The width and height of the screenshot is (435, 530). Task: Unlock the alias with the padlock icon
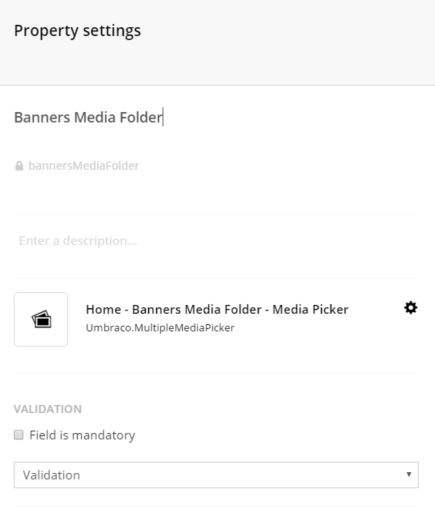click(19, 166)
